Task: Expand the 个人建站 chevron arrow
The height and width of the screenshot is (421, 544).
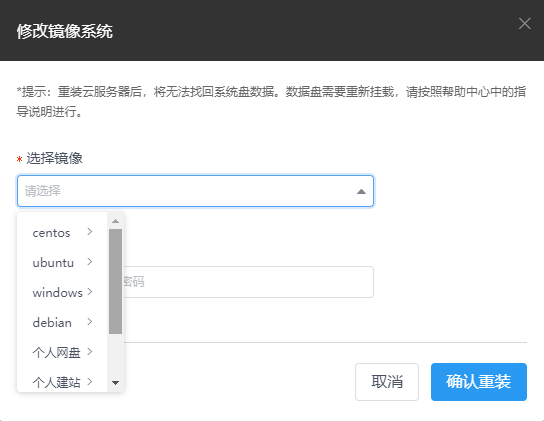Action: [x=90, y=381]
